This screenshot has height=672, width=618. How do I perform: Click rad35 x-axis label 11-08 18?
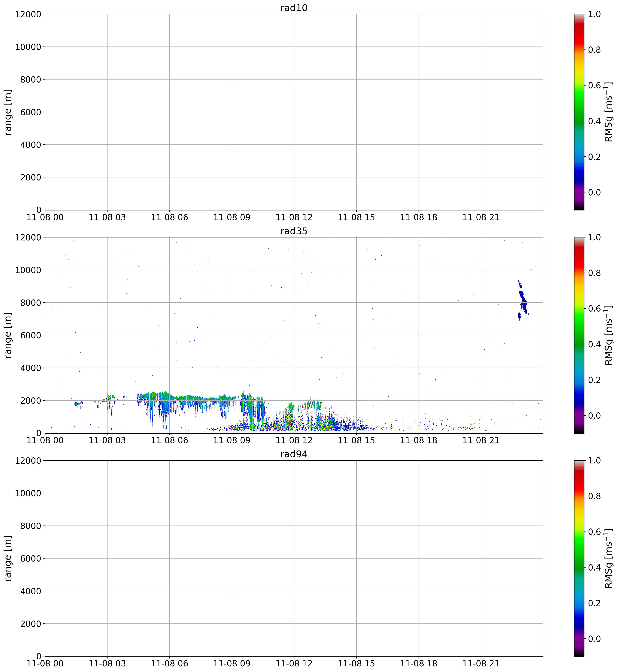(x=418, y=440)
